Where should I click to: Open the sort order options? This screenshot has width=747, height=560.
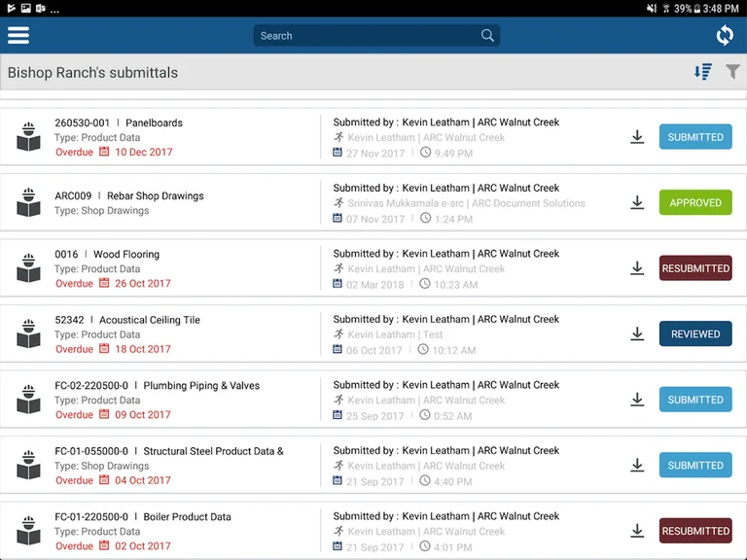pyautogui.click(x=702, y=72)
